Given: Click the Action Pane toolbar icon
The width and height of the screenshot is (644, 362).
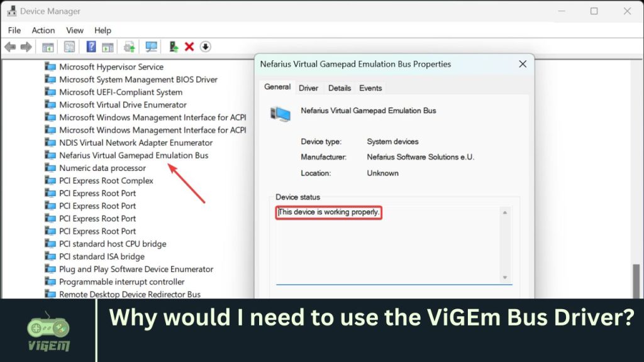Looking at the screenshot, I should pyautogui.click(x=108, y=47).
